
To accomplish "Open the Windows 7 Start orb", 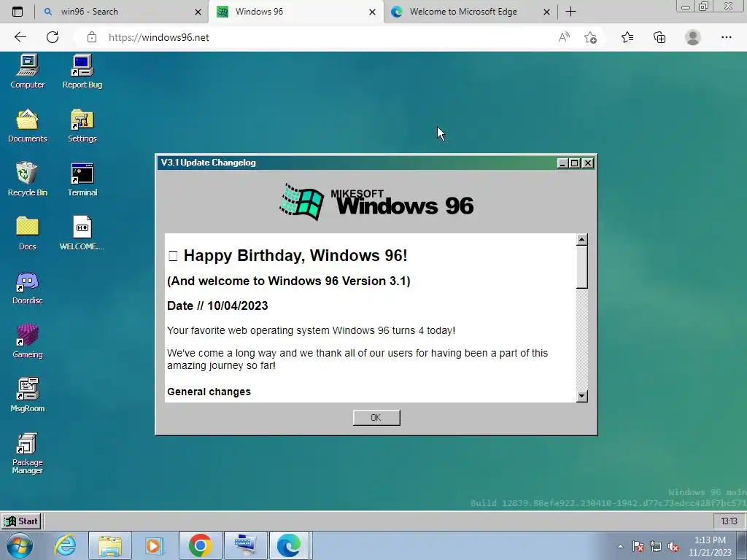I will 20,545.
